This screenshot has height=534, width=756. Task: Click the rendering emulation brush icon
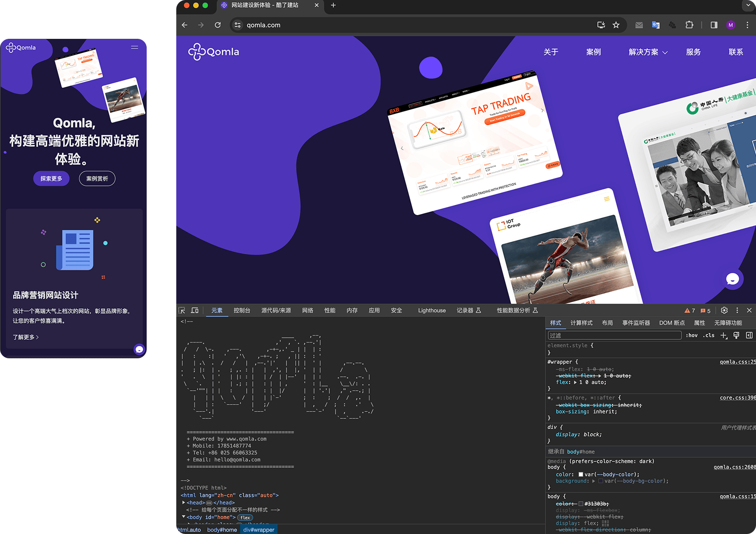[x=737, y=335]
